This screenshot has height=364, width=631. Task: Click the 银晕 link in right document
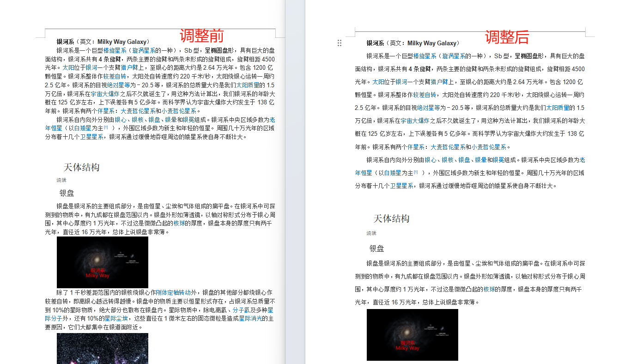tap(481, 160)
